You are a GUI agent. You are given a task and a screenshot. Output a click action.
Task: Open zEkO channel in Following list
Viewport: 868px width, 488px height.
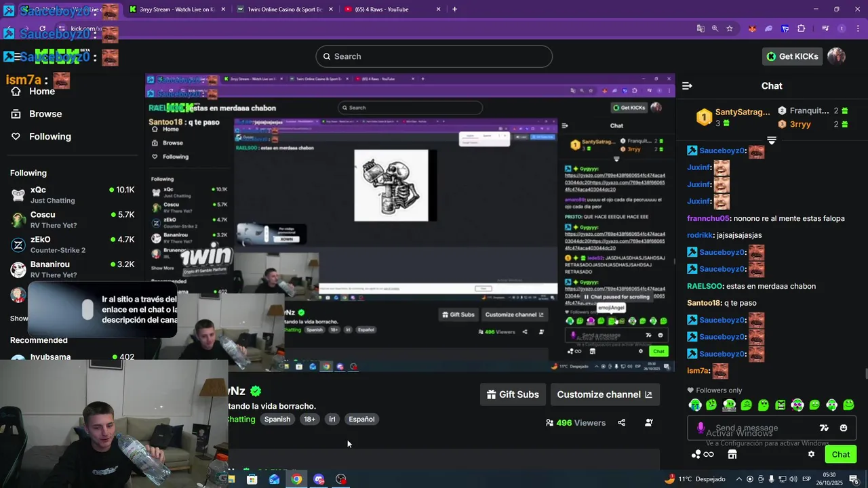click(73, 245)
